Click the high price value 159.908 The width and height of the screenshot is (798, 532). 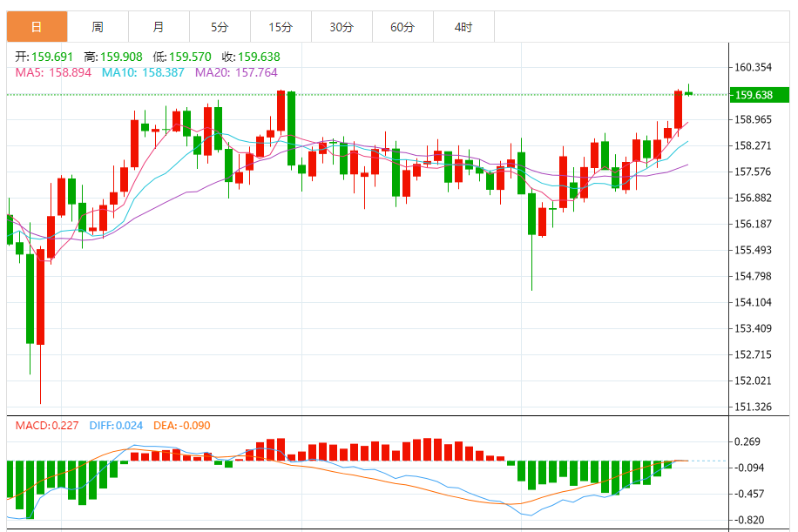pyautogui.click(x=122, y=57)
